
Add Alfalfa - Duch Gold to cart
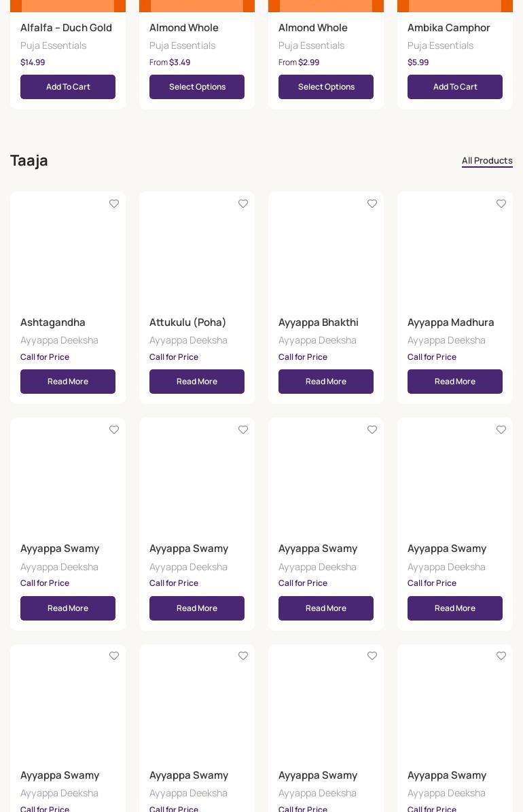point(68,87)
